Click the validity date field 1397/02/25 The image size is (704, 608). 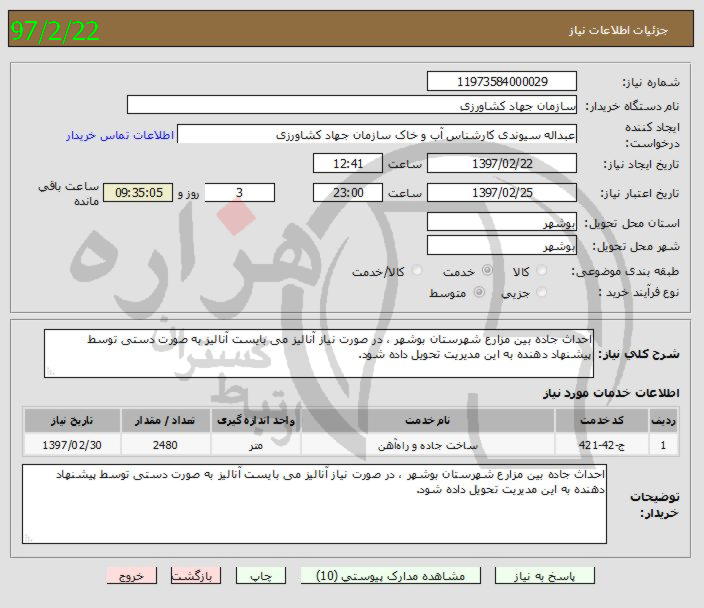[502, 193]
